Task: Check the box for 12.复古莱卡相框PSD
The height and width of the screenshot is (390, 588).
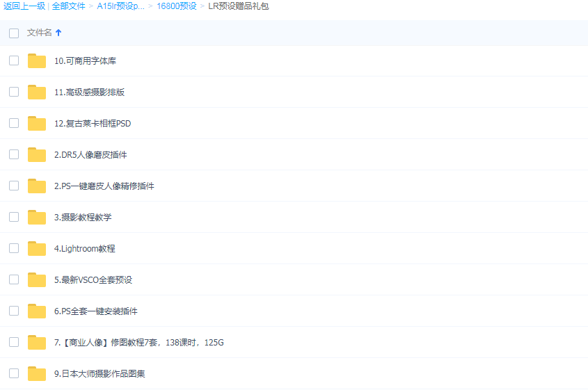Action: (x=14, y=123)
